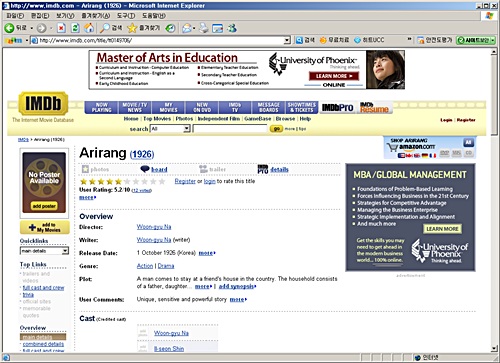The width and height of the screenshot is (500, 363).
Task: Click the message board speech bubble icon
Action: click(x=145, y=169)
